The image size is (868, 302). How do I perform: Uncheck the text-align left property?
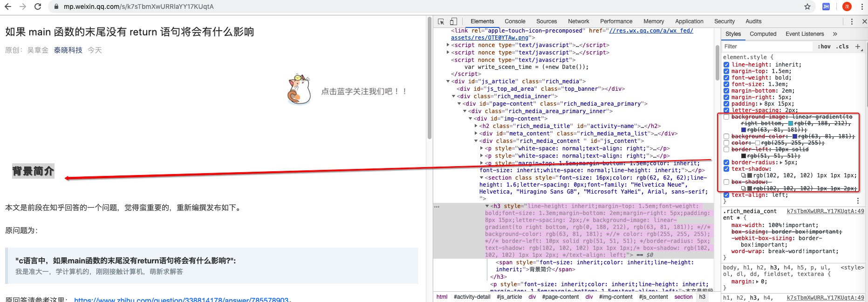tap(726, 195)
